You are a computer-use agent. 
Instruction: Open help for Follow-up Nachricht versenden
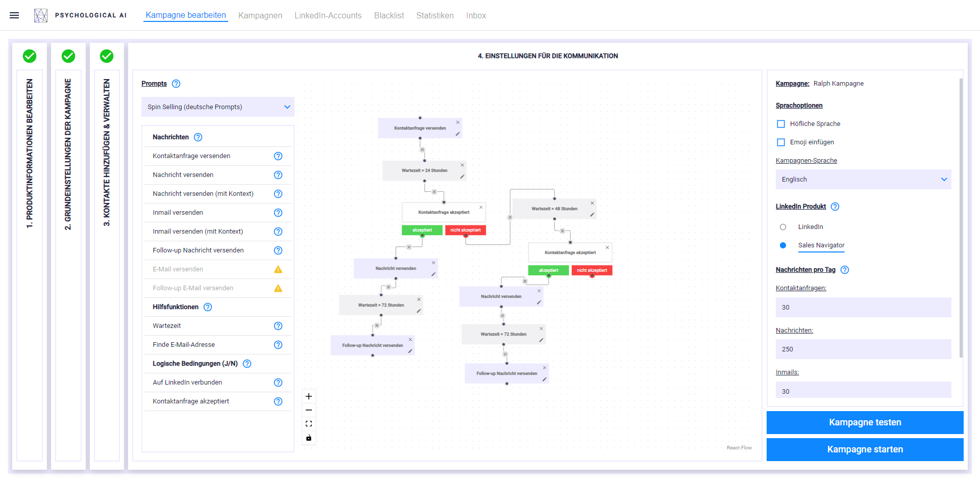coord(278,250)
